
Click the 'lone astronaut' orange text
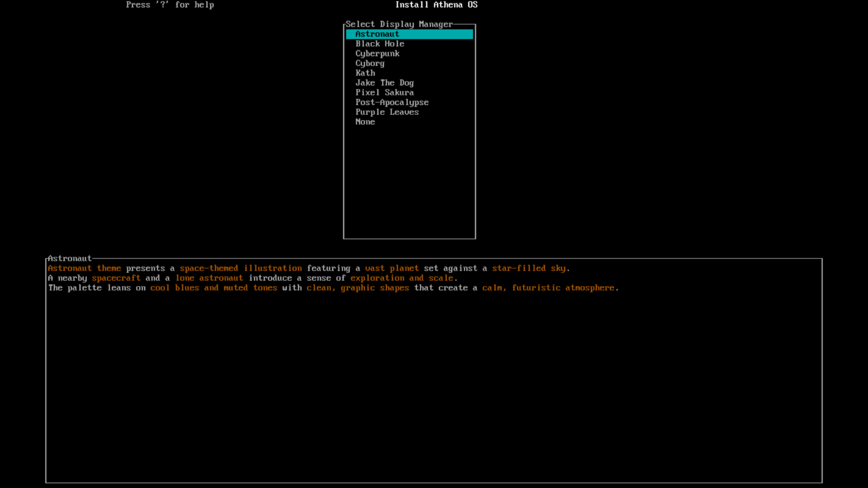[209, 278]
